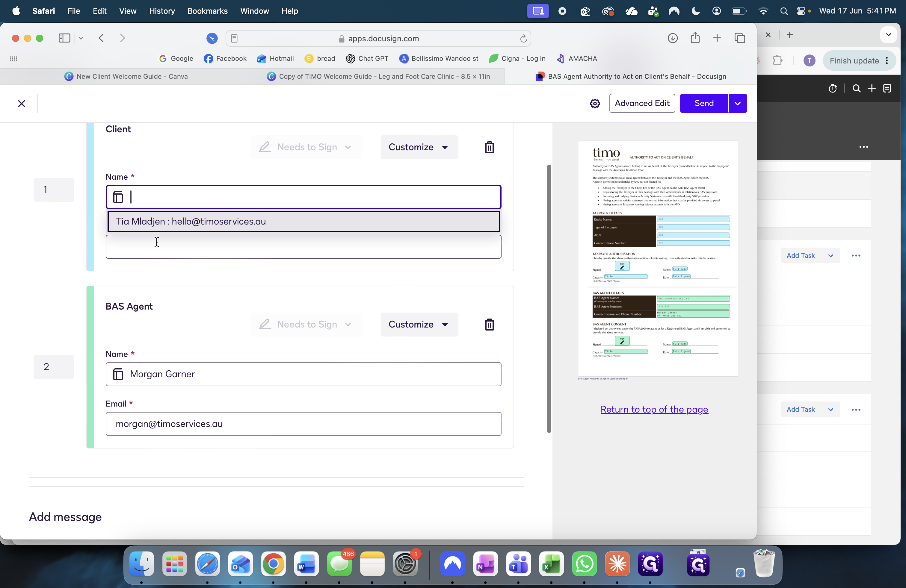
Task: Open the Cigna - Log in bookmark
Action: pyautogui.click(x=517, y=59)
